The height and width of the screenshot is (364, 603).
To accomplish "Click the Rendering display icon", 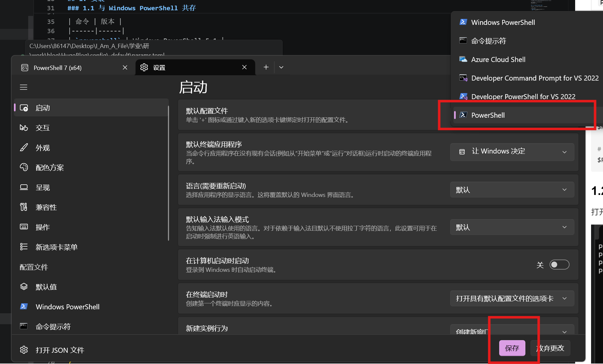I will coord(24,187).
